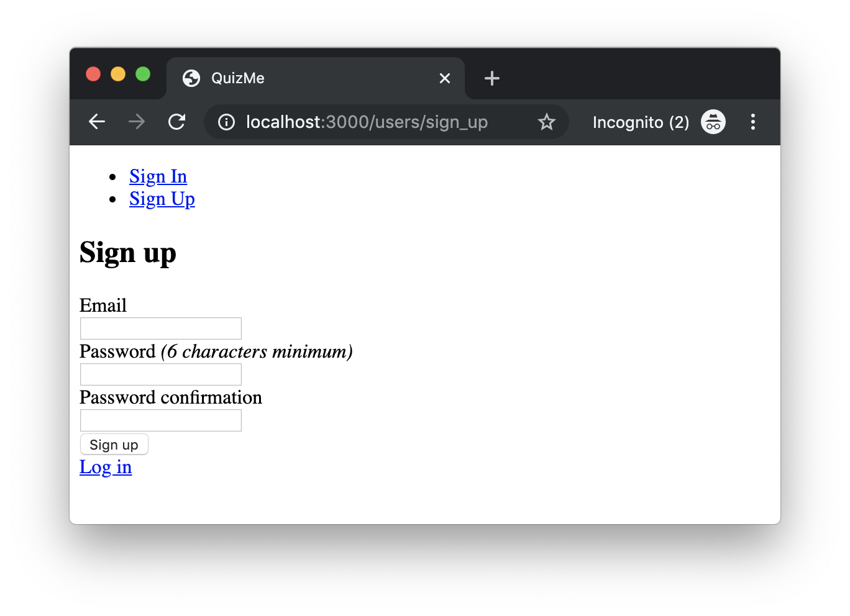Focus the Password input field

(161, 374)
